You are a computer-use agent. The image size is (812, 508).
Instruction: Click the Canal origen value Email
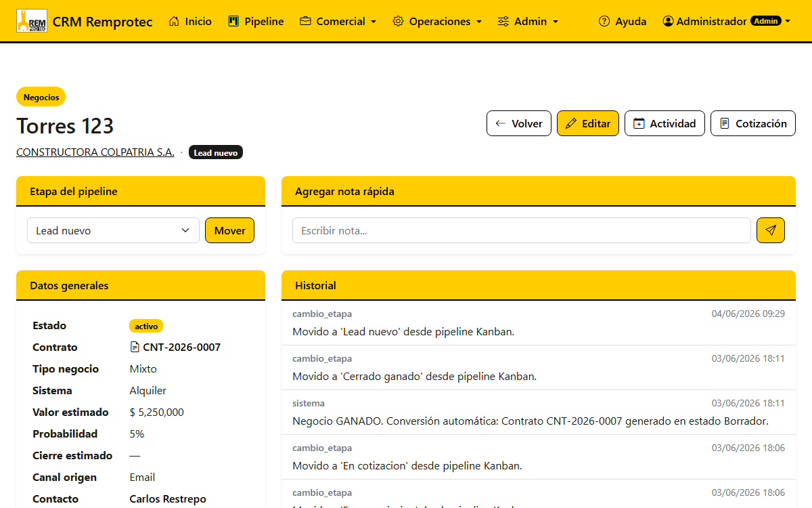click(142, 477)
